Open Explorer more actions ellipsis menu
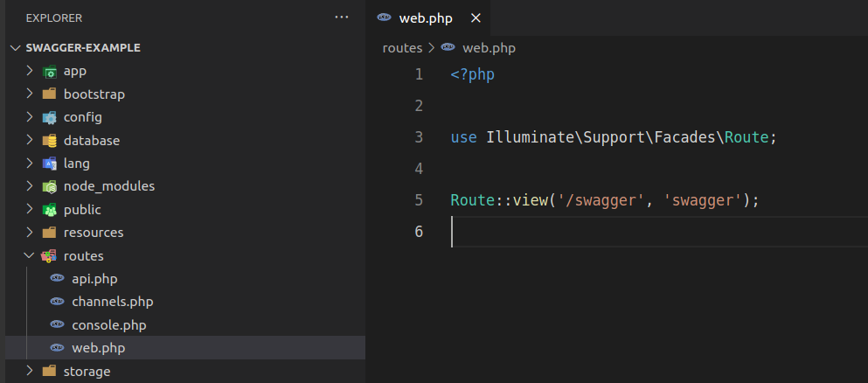 point(341,17)
